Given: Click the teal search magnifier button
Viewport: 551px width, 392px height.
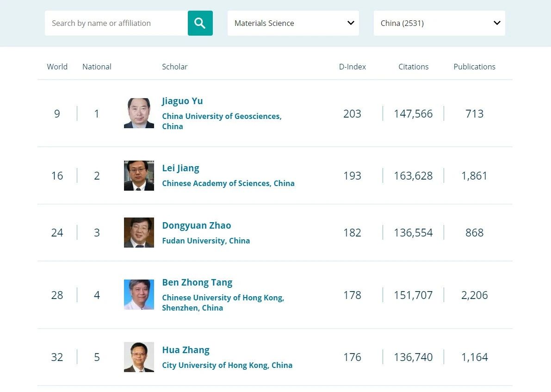Looking at the screenshot, I should [x=200, y=23].
